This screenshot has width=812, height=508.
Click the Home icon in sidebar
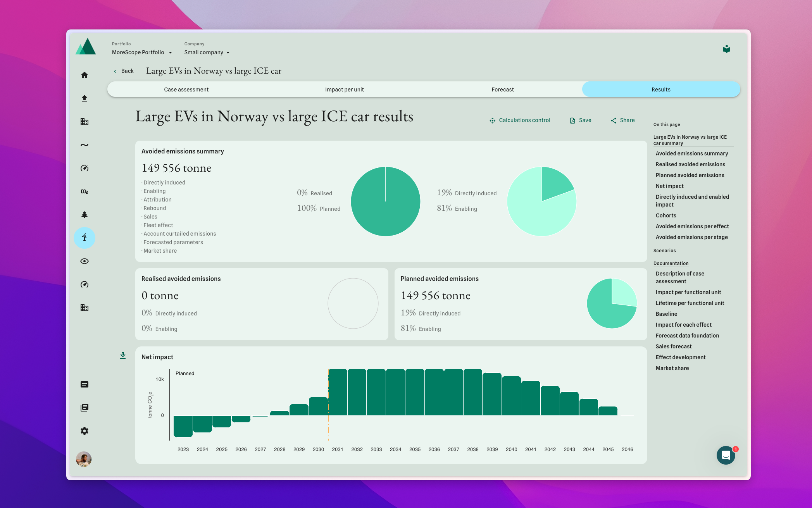point(84,75)
